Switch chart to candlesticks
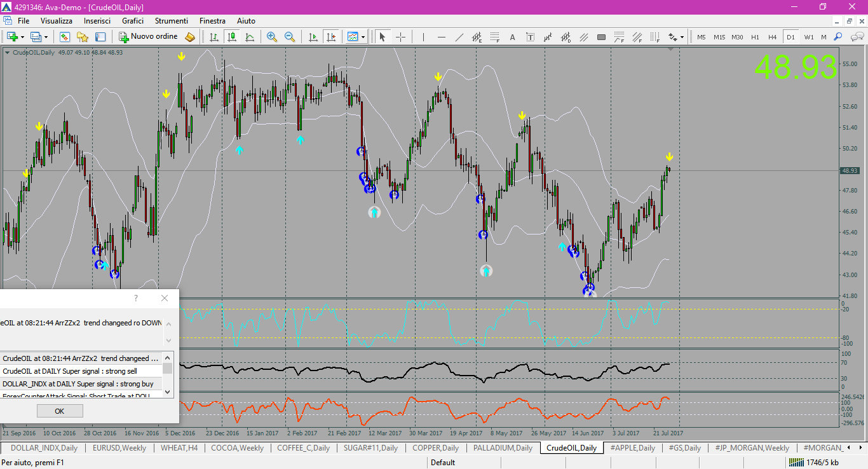The height and width of the screenshot is (469, 868). tap(232, 37)
